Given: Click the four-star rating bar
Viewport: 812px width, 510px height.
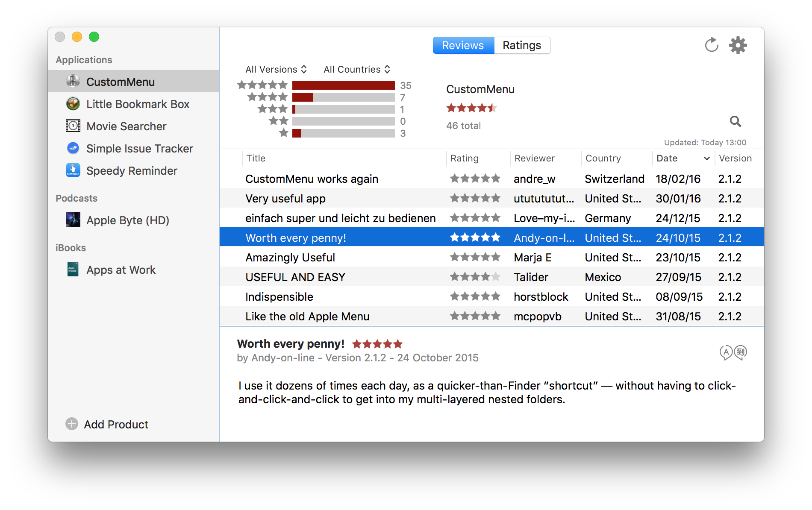Looking at the screenshot, I should tap(343, 97).
